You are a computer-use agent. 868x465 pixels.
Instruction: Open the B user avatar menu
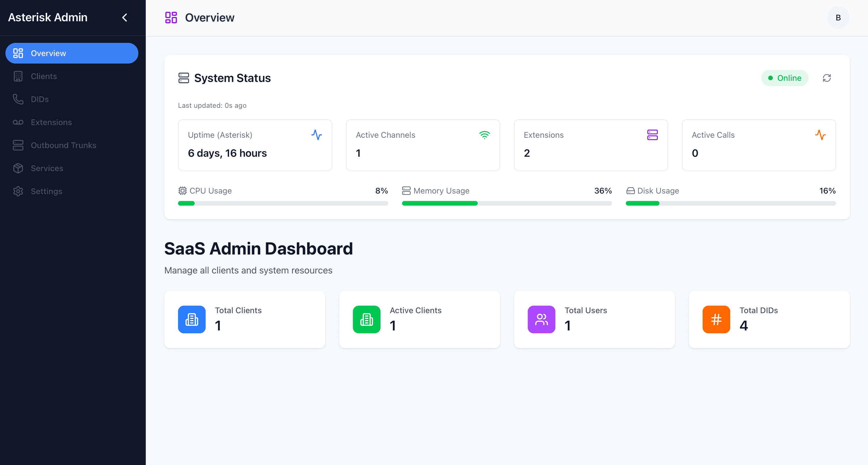[x=838, y=18]
